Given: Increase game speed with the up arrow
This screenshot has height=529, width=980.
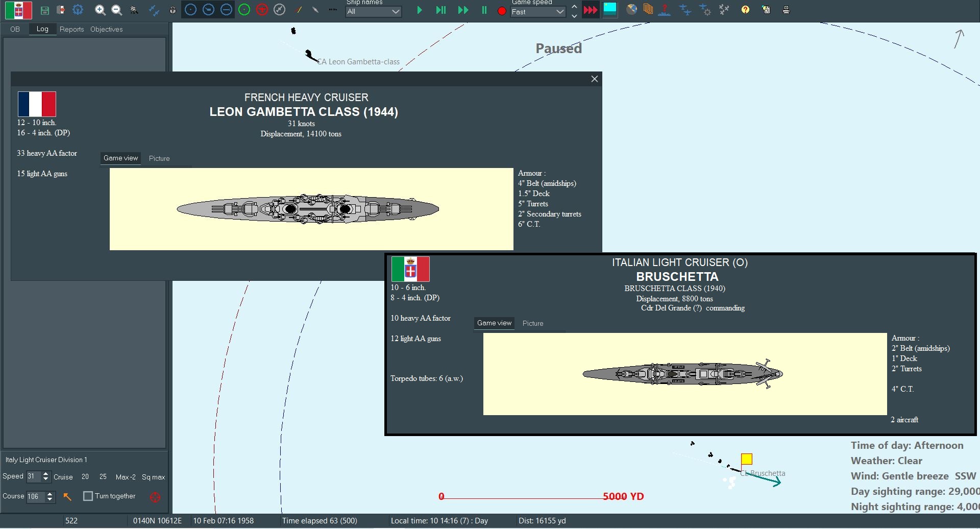Looking at the screenshot, I should tap(574, 6).
